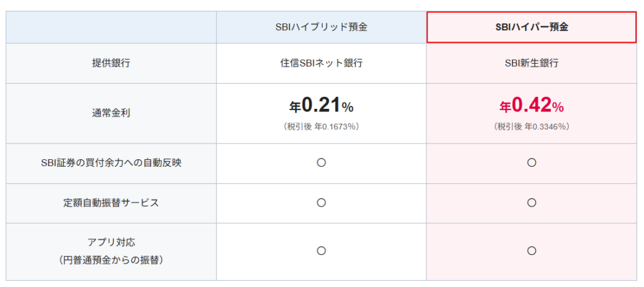This screenshot has height=287, width=644.
Task: Click hyper deposit circle for 定額自動振替サービス
Action: point(531,203)
